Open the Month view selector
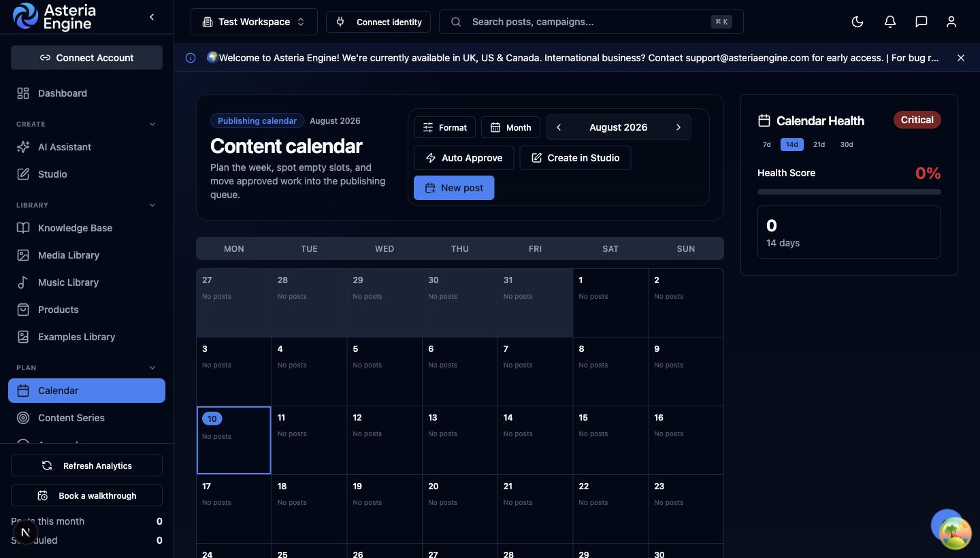 point(510,127)
